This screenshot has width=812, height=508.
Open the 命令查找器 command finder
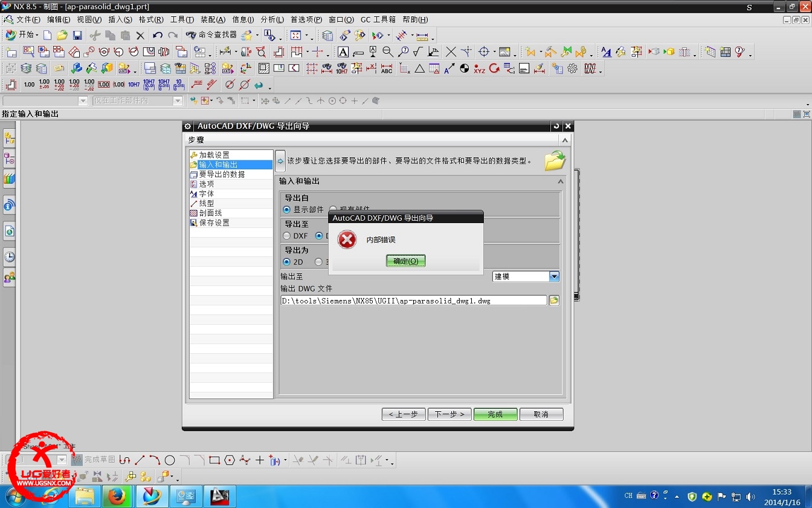(x=212, y=36)
